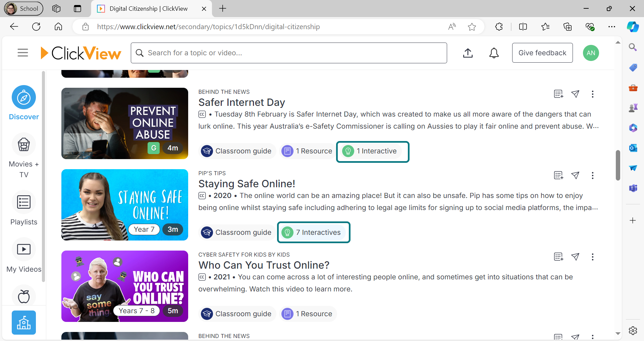This screenshot has width=644, height=341.
Task: Go to Discover in the sidebar
Action: click(x=24, y=103)
